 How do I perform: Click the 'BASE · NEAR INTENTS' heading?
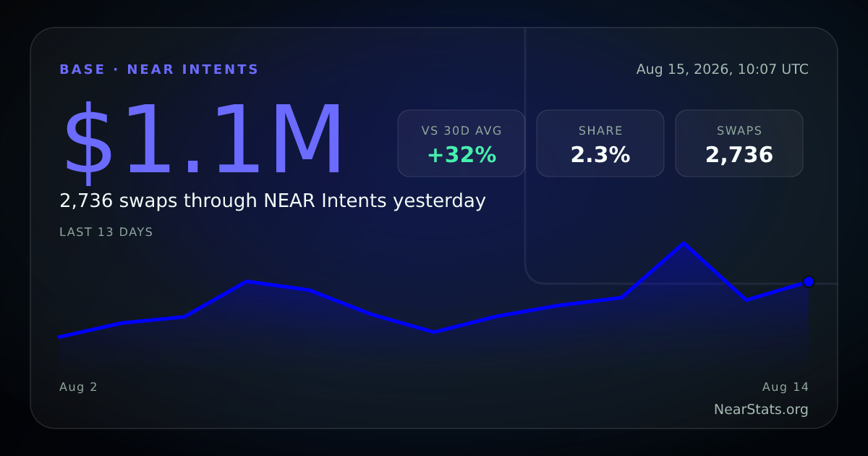tap(159, 69)
